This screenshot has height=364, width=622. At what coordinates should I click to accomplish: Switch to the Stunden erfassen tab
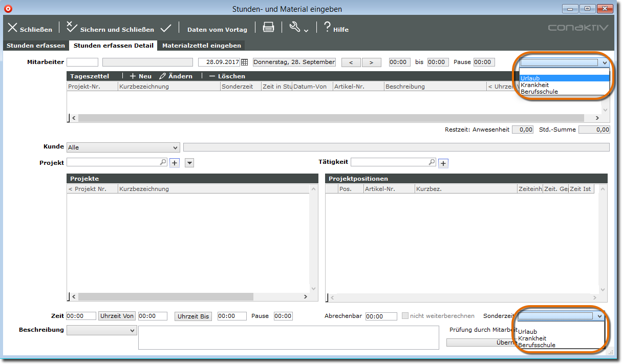coord(36,46)
